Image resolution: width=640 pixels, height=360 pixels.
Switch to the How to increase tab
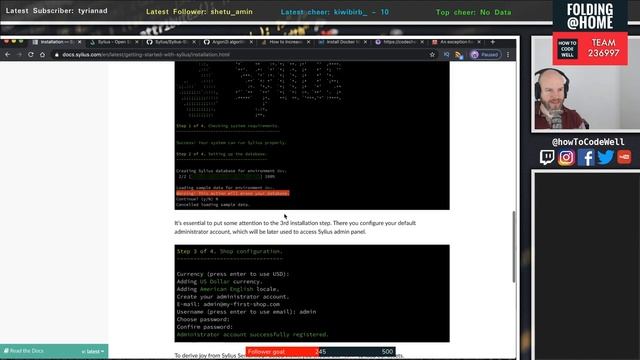pyautogui.click(x=285, y=42)
